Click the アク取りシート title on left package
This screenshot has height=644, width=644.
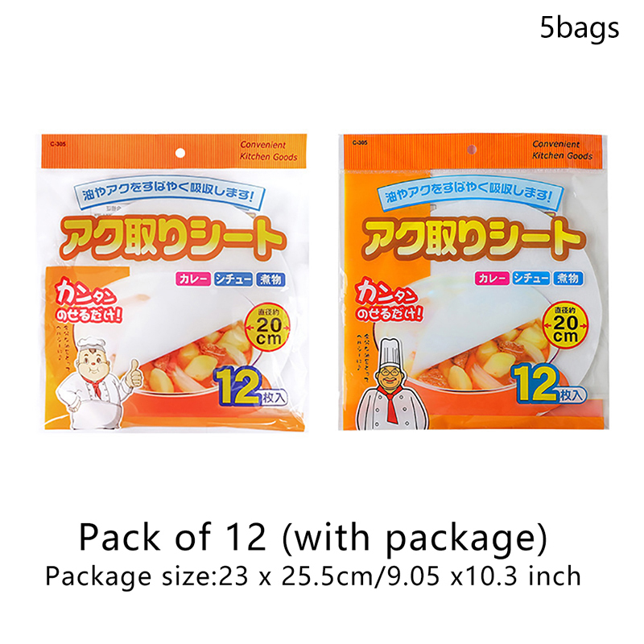tap(173, 238)
